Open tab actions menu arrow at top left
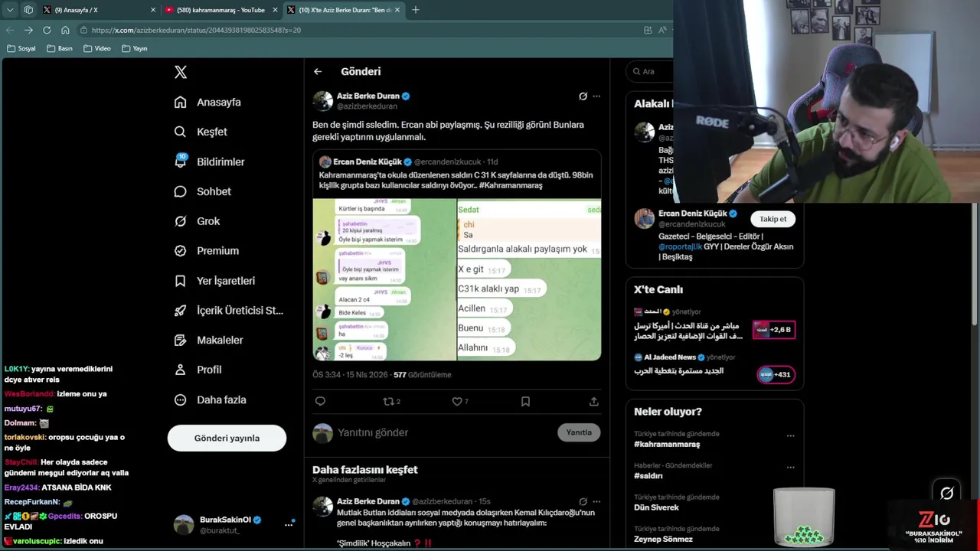The height and width of the screenshot is (551, 980). pyautogui.click(x=10, y=10)
